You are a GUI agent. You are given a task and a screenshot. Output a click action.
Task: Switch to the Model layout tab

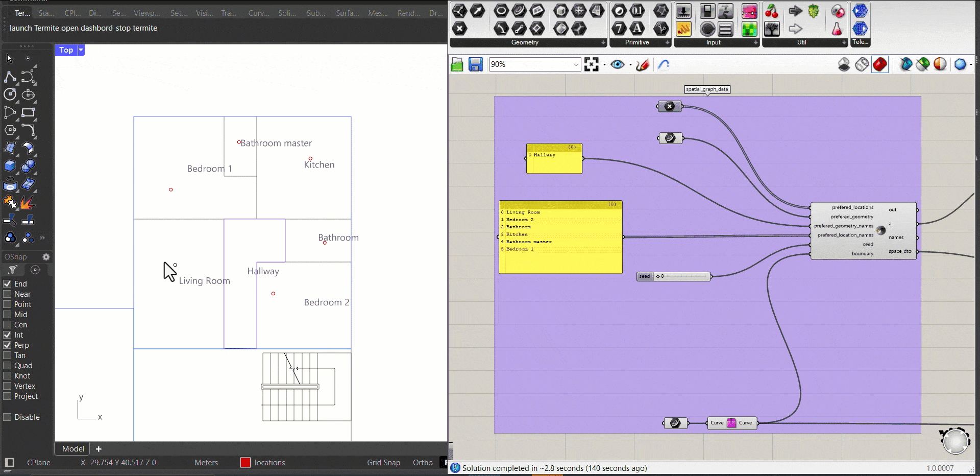[x=73, y=449]
